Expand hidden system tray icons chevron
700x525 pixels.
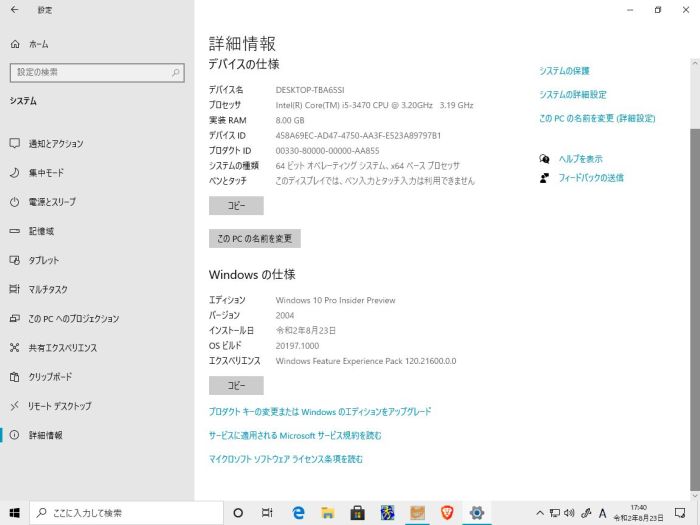click(x=540, y=513)
